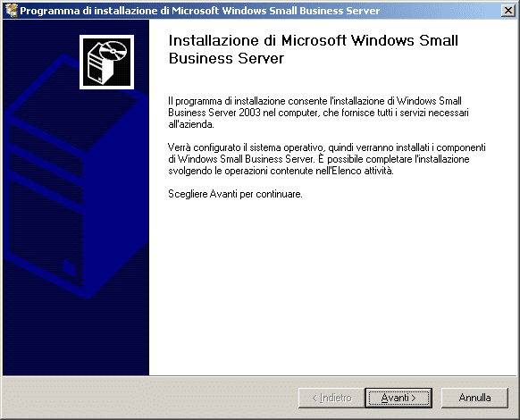Screen dimensions: 520x420
Task: Click the small square on tower graphic
Action: (x=69, y=268)
